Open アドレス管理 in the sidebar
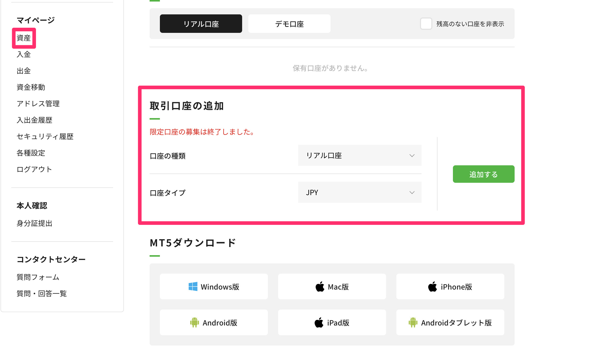Viewport: 602px width, 364px height. [x=38, y=104]
